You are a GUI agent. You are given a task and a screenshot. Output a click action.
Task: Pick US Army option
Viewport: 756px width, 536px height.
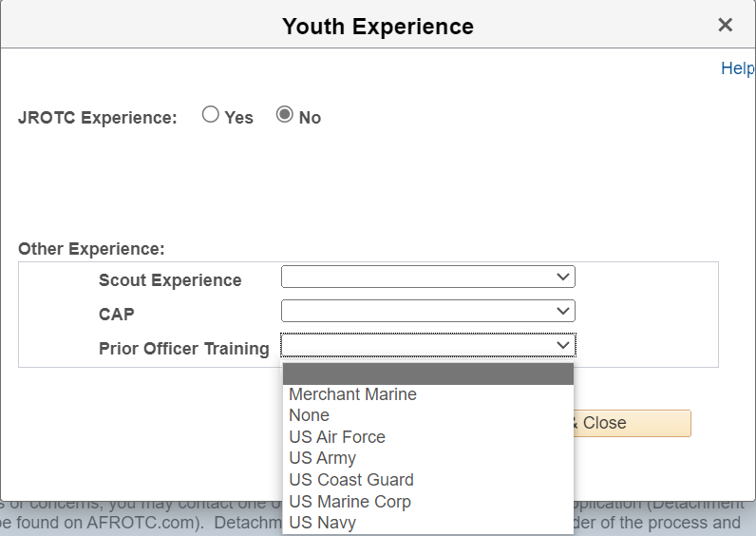(322, 458)
